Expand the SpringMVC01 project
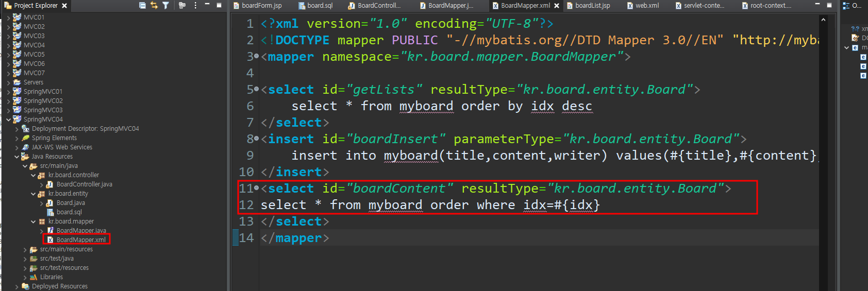This screenshot has width=868, height=291. pos(9,92)
